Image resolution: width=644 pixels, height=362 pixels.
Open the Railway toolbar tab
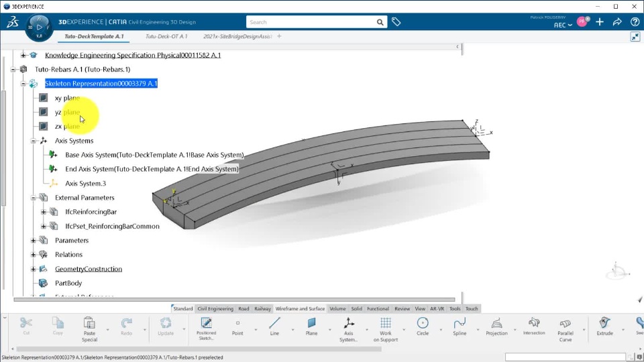click(262, 308)
